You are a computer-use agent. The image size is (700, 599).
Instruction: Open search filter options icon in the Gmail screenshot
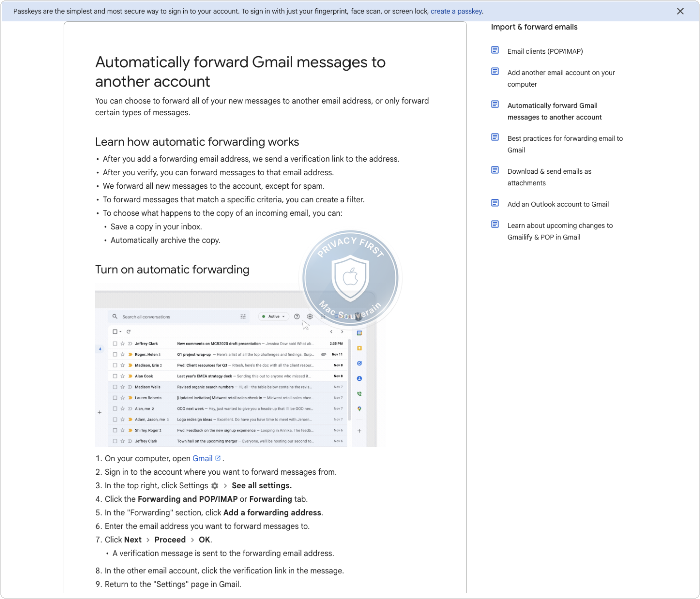(243, 316)
